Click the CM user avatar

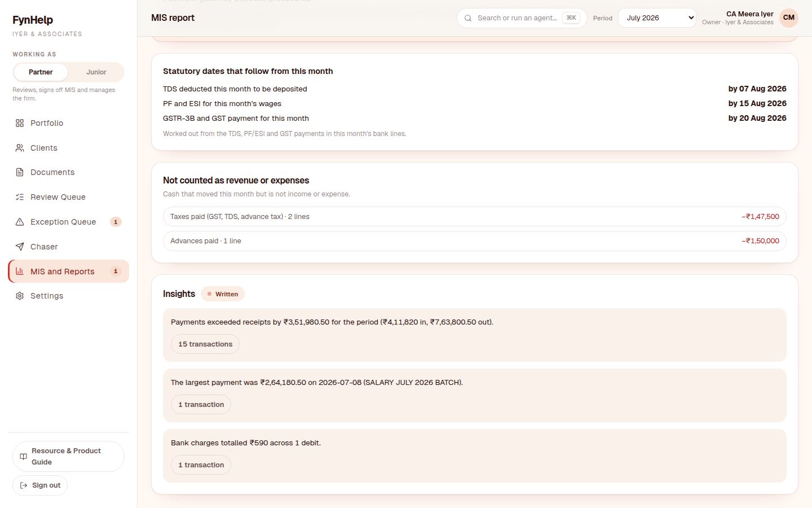pos(789,17)
